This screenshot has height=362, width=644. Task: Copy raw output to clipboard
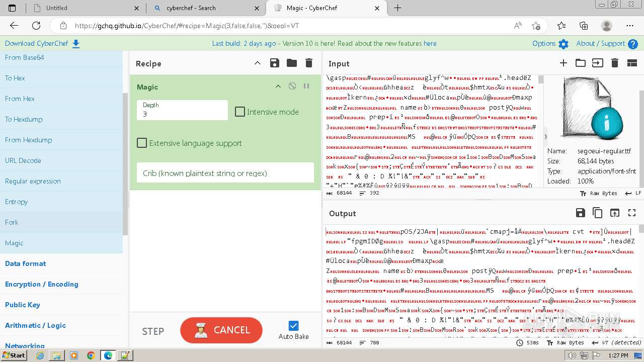[x=598, y=213]
